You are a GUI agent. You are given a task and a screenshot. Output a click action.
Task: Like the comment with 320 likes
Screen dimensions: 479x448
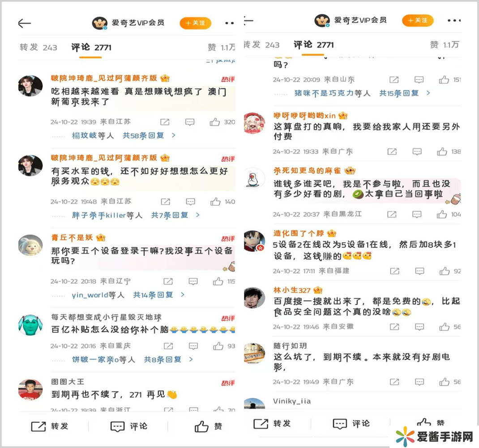pyautogui.click(x=215, y=122)
